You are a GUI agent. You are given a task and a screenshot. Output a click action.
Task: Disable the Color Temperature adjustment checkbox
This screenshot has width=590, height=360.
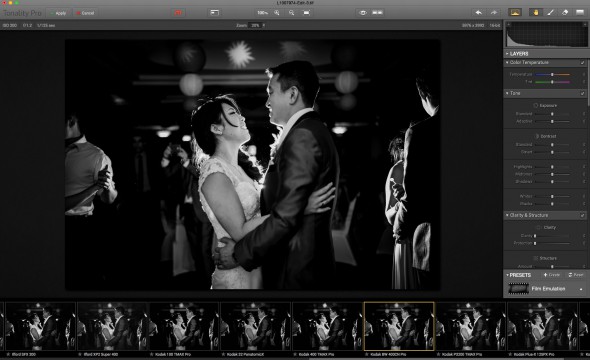583,62
